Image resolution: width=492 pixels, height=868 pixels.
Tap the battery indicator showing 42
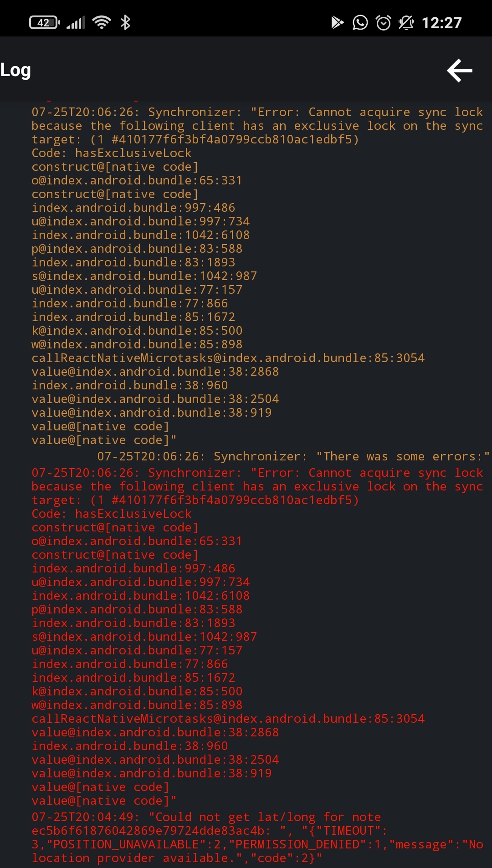43,22
